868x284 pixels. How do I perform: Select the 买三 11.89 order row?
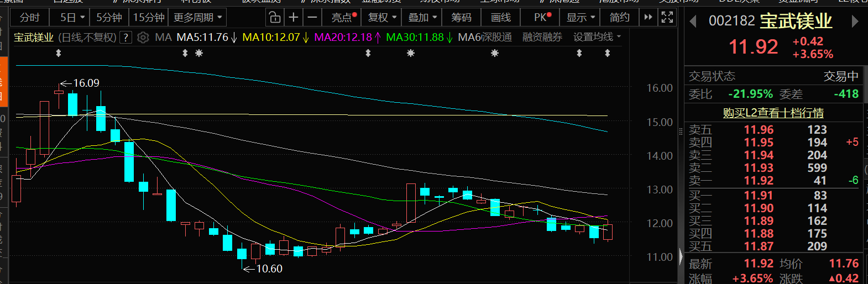pos(773,221)
